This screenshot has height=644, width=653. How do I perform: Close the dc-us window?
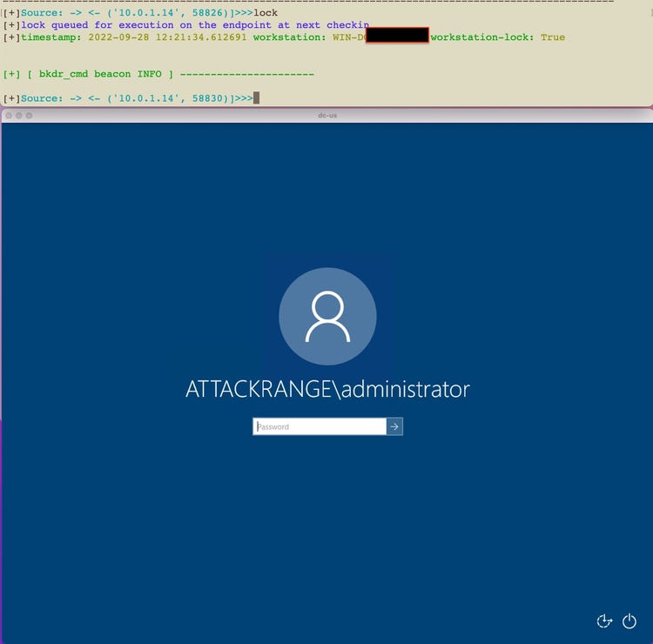tap(9, 115)
